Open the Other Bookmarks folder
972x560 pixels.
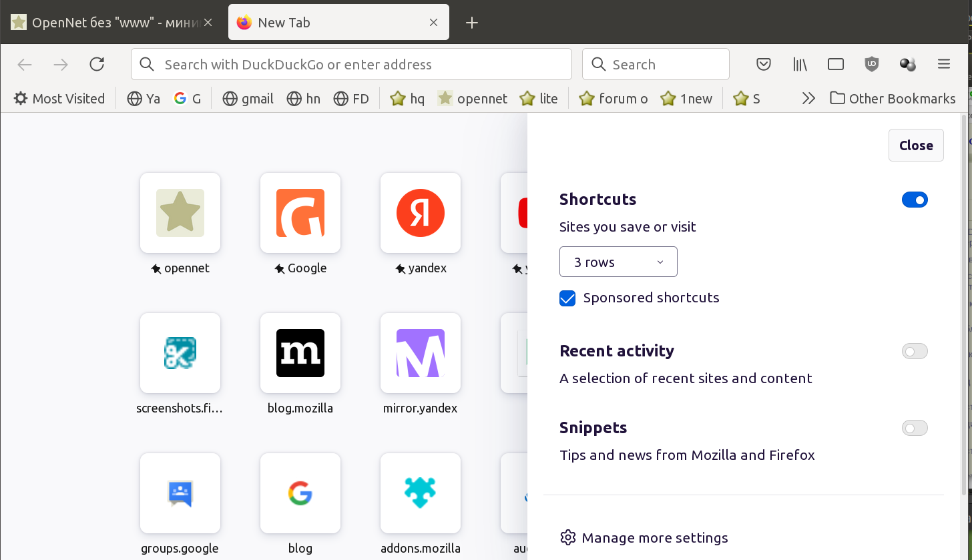click(x=893, y=99)
